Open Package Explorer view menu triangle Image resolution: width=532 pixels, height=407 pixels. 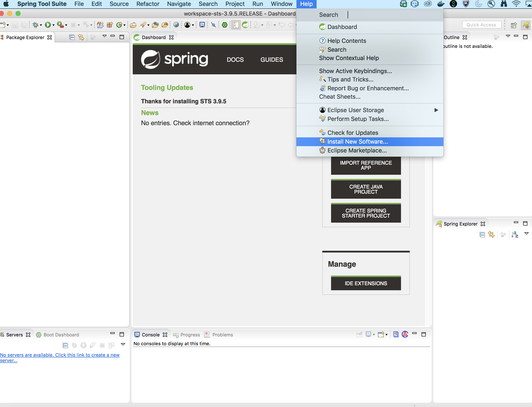pyautogui.click(x=104, y=36)
